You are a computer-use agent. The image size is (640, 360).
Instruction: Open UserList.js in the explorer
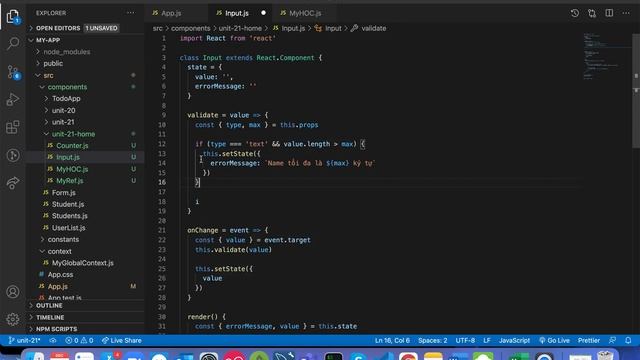pos(86,228)
